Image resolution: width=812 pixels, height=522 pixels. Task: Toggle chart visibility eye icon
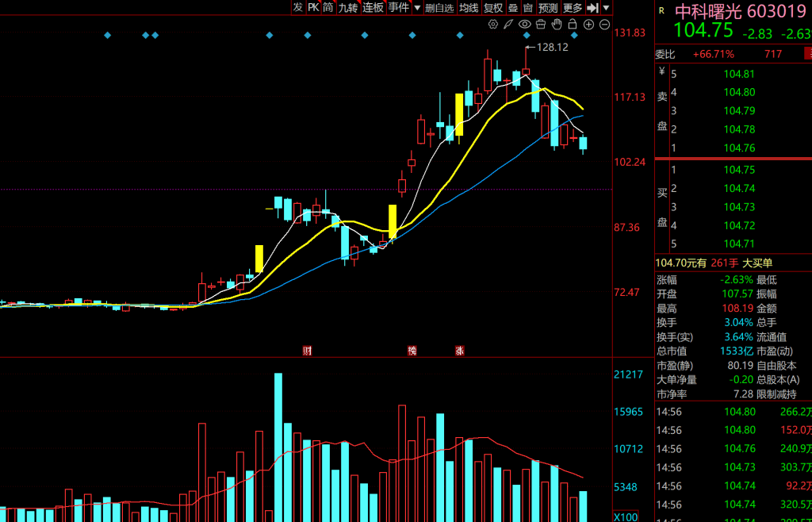pos(524,25)
